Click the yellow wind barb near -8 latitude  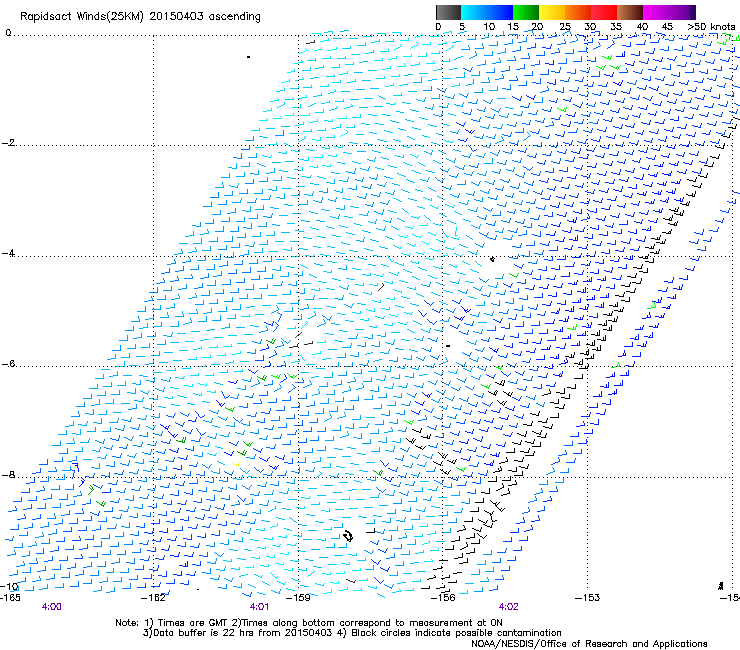[236, 464]
